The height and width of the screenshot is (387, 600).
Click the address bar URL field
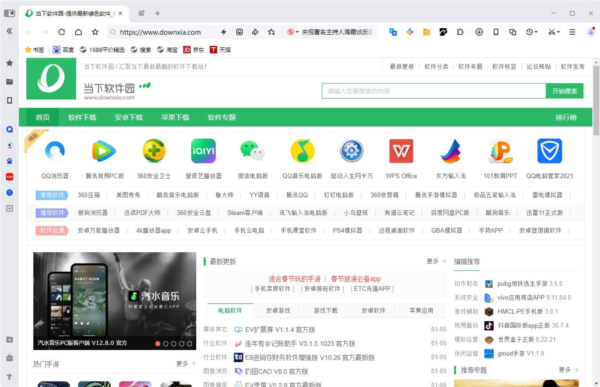160,32
